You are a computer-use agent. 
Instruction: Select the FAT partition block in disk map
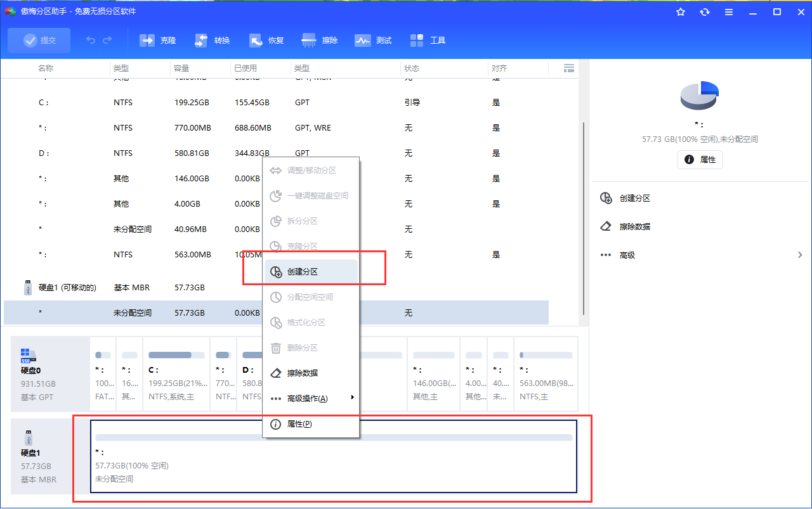[x=103, y=374]
